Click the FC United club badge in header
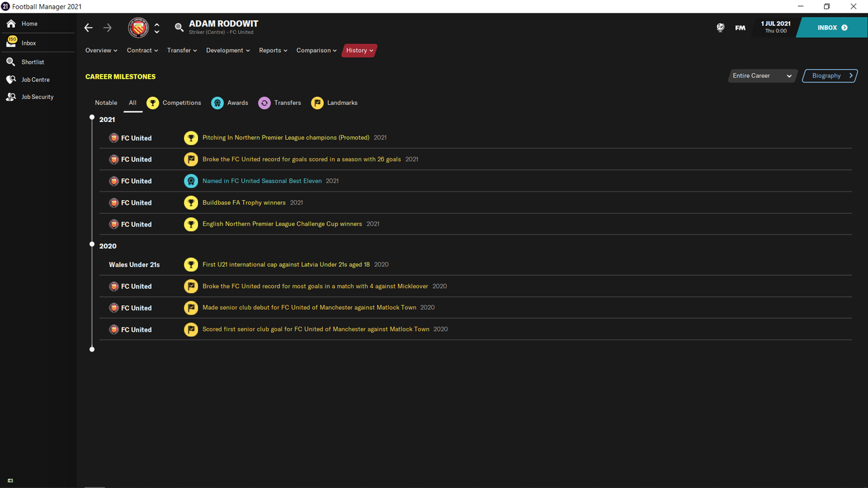The width and height of the screenshot is (868, 488). (138, 28)
